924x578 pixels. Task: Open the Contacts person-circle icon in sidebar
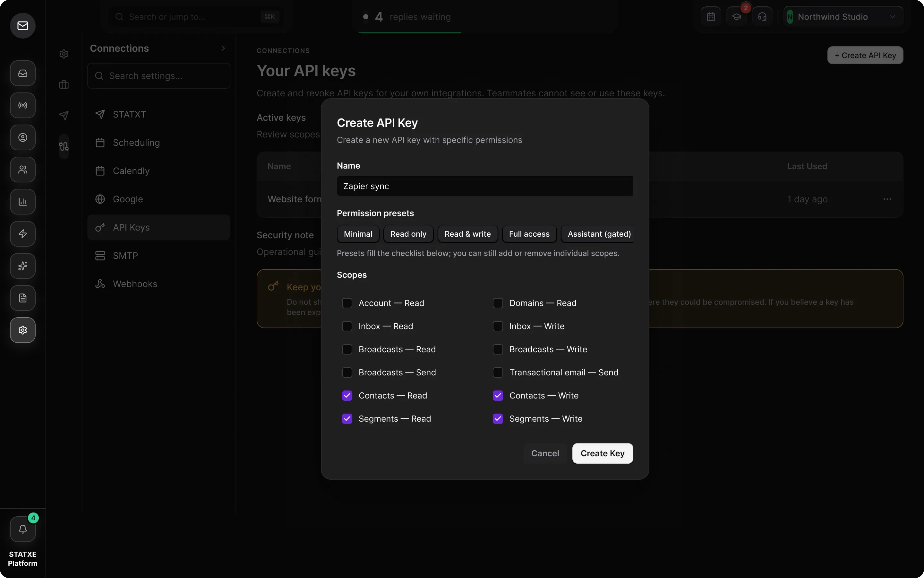(22, 137)
